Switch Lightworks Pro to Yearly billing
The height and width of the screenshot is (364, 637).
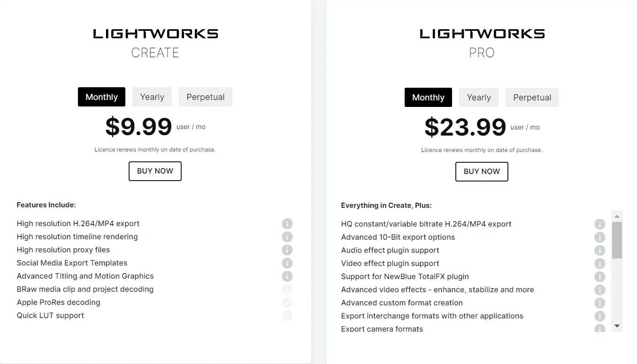tap(479, 98)
